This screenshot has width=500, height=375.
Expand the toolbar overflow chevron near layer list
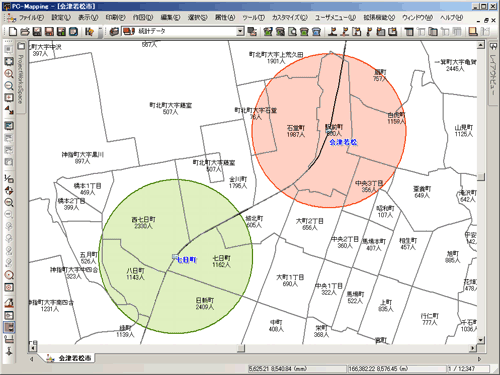tap(100, 32)
